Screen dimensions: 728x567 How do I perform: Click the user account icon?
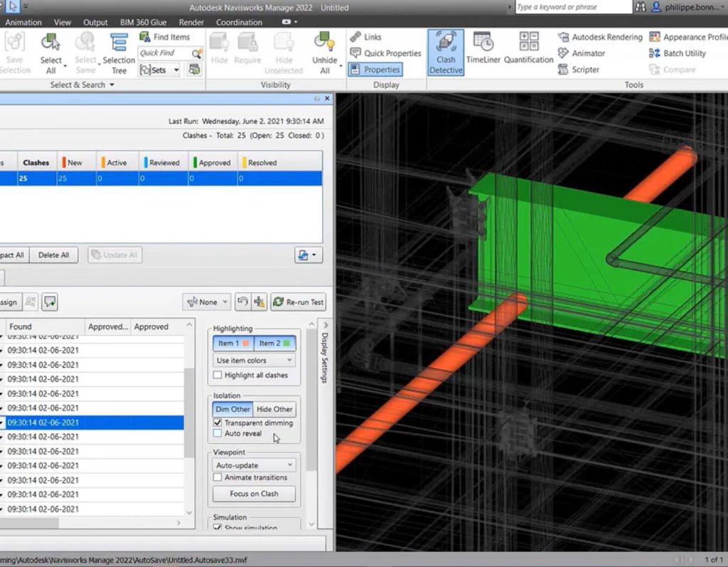656,7
